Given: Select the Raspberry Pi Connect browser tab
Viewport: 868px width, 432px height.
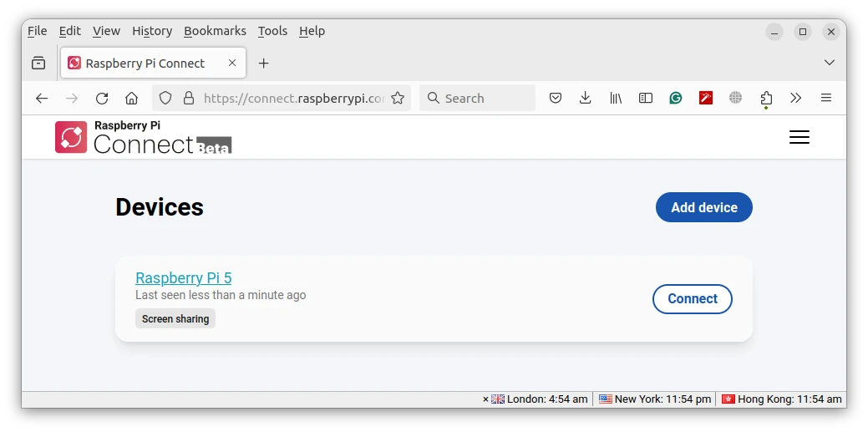Looking at the screenshot, I should tap(154, 64).
